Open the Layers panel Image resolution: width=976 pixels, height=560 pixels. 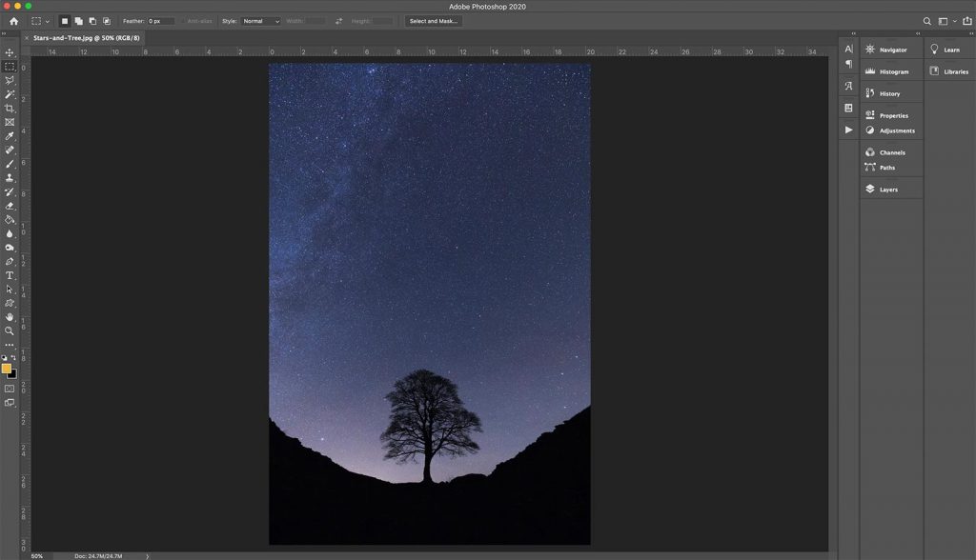tap(887, 189)
